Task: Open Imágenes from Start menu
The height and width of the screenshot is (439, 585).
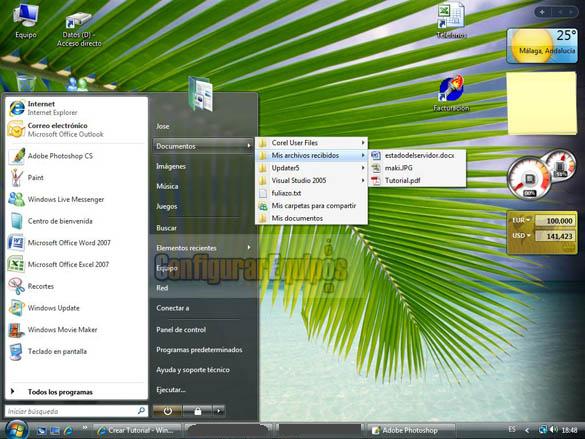Action: (171, 166)
